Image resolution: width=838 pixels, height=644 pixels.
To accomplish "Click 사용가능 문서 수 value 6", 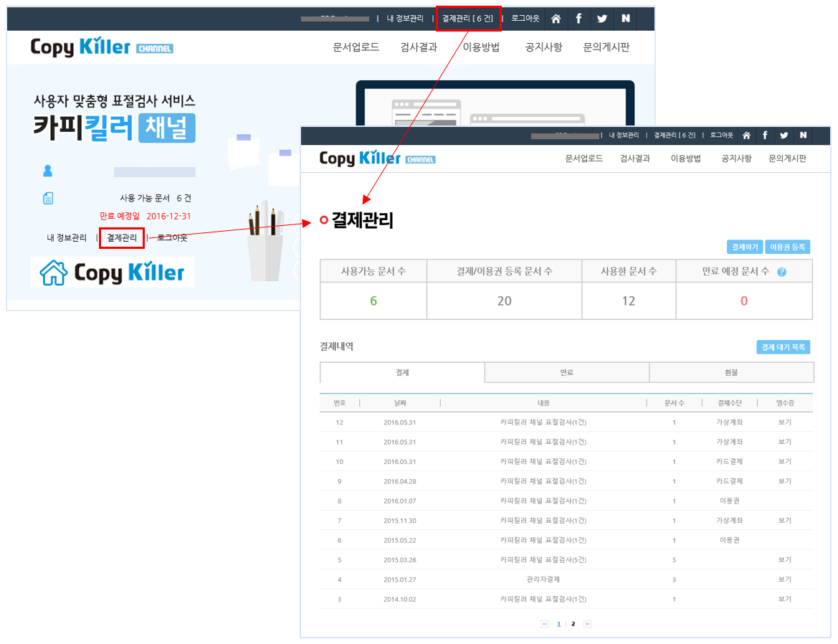I will (373, 301).
